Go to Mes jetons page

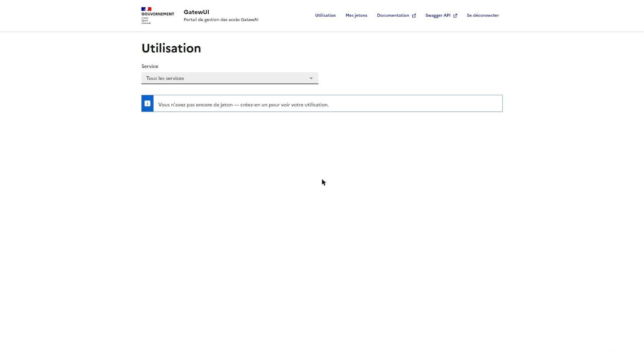coord(356,15)
